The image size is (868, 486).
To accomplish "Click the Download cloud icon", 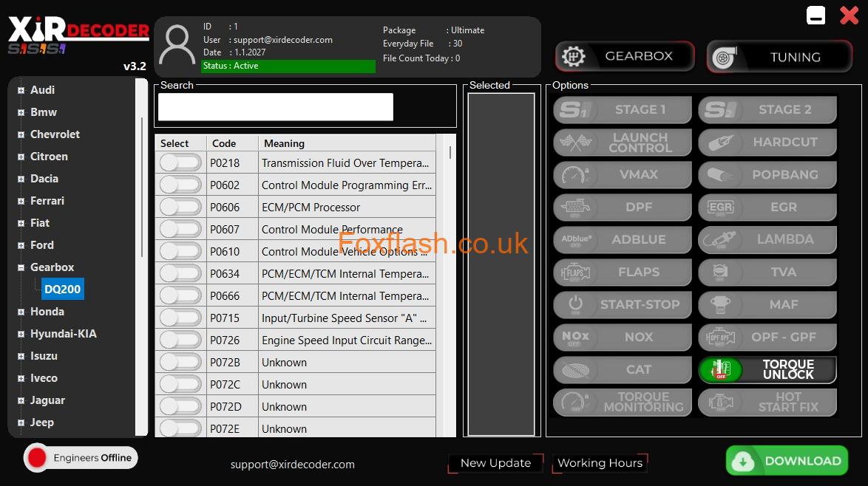I will 742,461.
